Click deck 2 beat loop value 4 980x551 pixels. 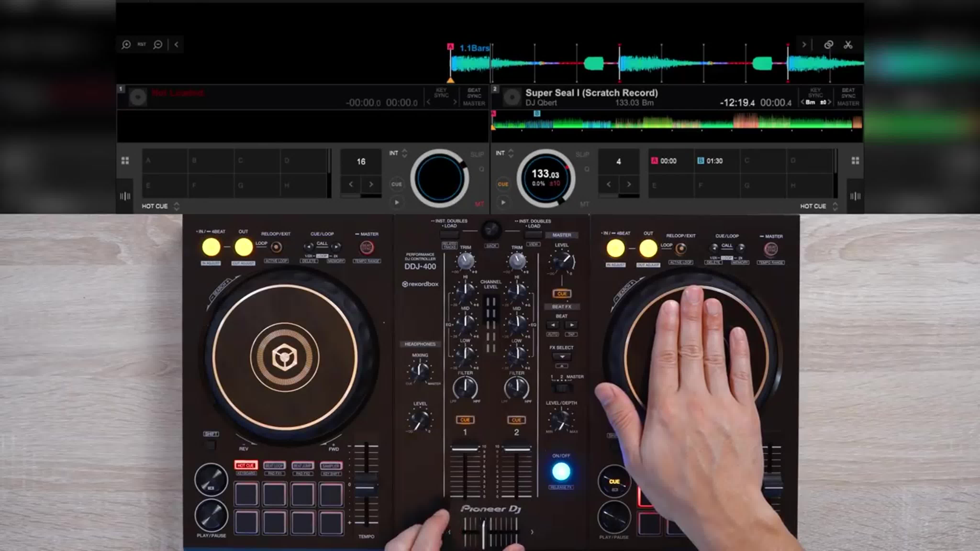click(x=618, y=162)
